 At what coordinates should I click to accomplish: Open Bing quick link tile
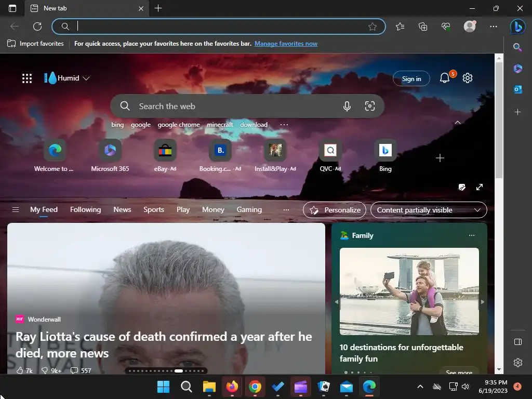point(385,156)
